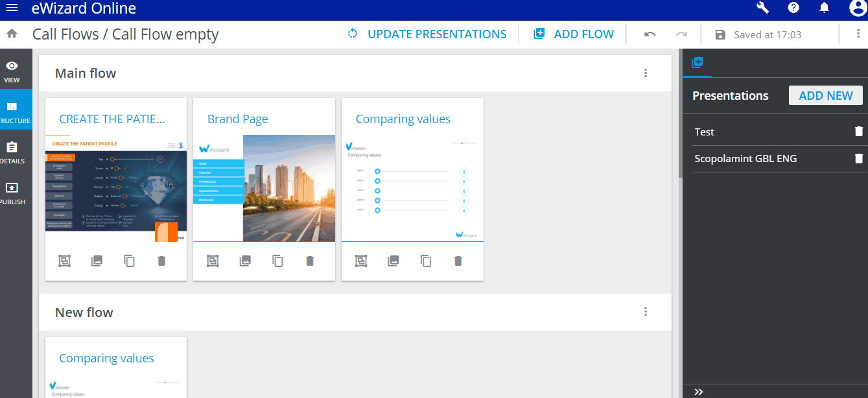Click the wrench settings icon
Viewport: 868px width, 398px height.
[762, 8]
